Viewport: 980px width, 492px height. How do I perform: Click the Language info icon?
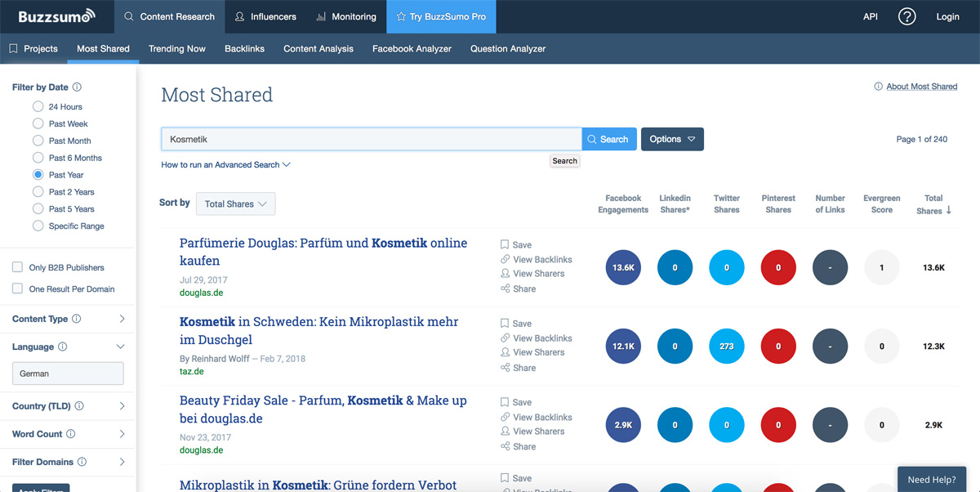coord(63,347)
